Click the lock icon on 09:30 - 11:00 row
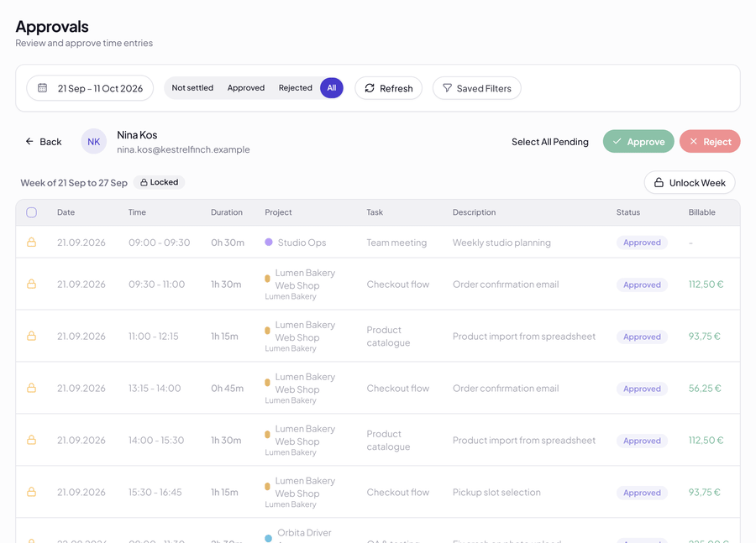 click(x=31, y=284)
